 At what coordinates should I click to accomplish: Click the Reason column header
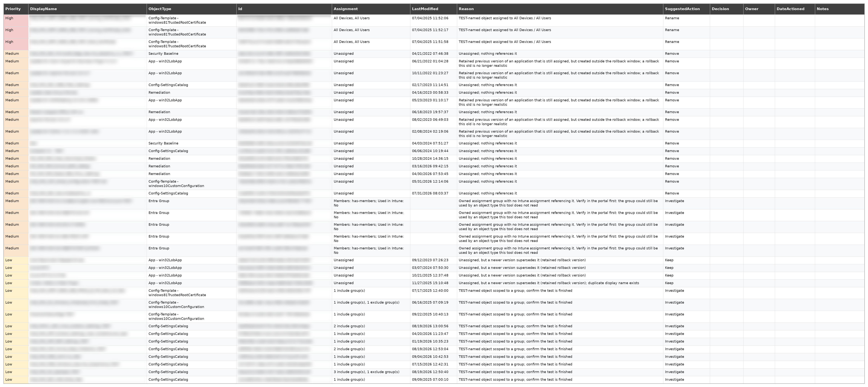click(560, 9)
